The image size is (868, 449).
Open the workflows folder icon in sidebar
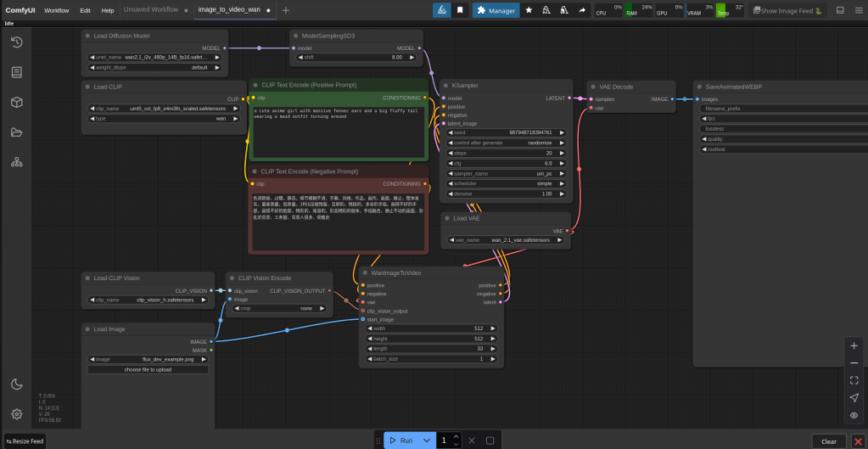pyautogui.click(x=16, y=132)
